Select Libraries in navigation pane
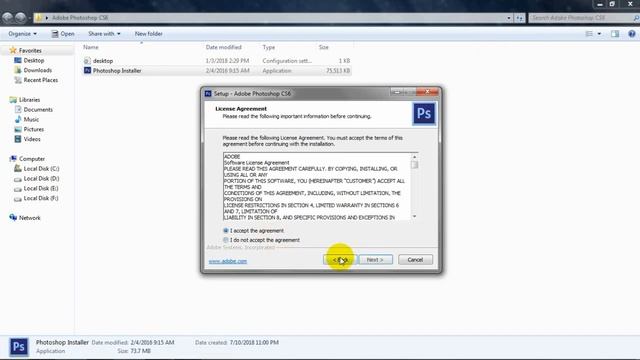 point(29,100)
